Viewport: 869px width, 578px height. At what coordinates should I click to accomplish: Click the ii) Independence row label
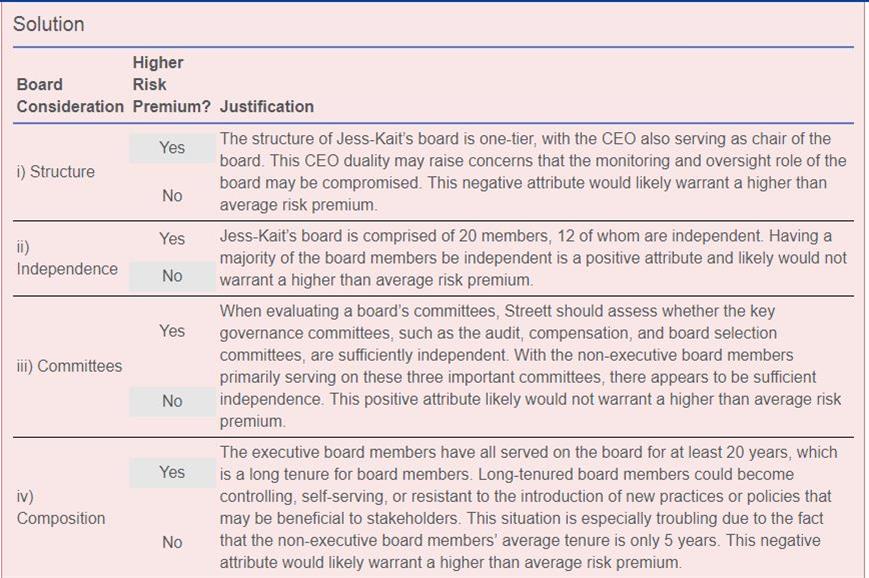[67, 258]
